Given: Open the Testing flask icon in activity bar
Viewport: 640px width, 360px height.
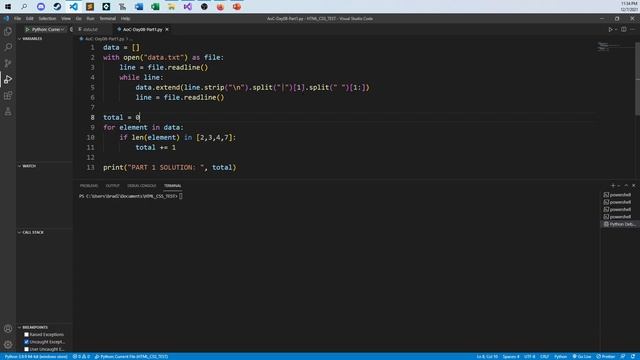Looking at the screenshot, I should click(8, 111).
